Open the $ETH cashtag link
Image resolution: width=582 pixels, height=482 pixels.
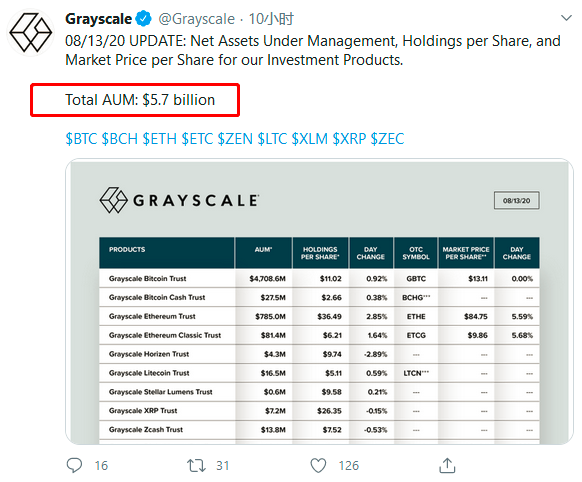pos(160,139)
